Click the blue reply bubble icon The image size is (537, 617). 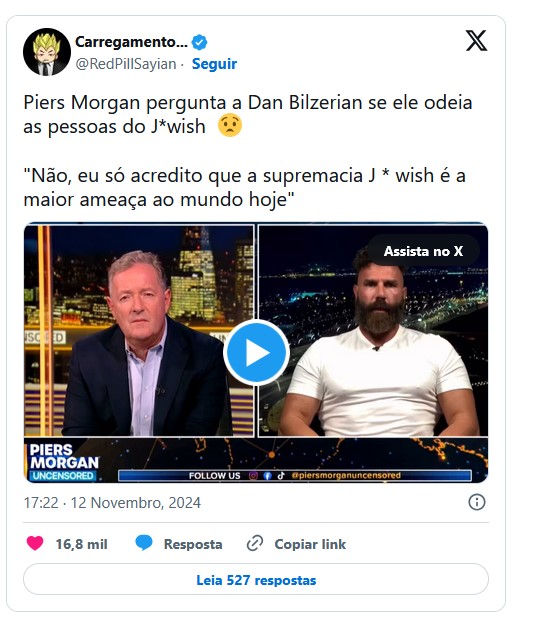(x=144, y=543)
